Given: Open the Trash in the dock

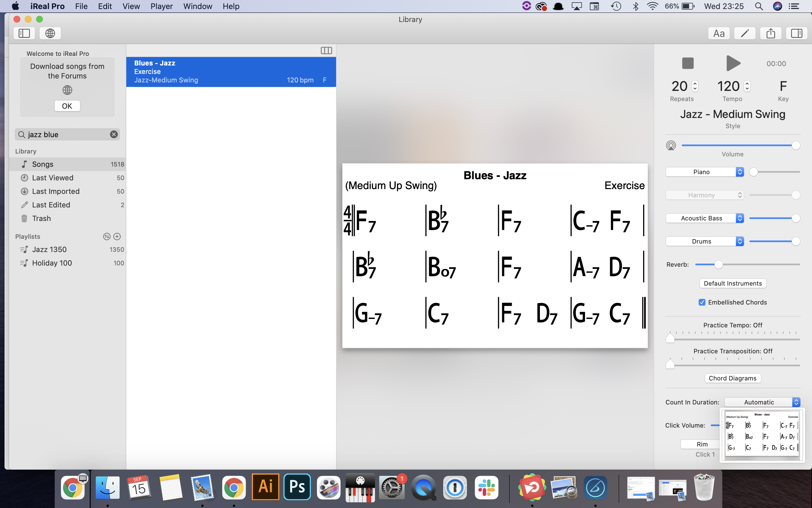Looking at the screenshot, I should click(x=704, y=487).
